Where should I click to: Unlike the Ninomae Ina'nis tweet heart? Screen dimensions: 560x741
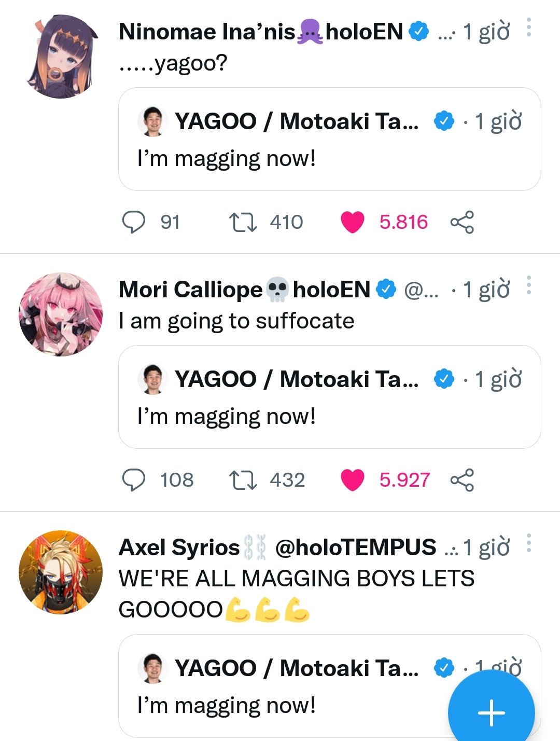(x=353, y=222)
